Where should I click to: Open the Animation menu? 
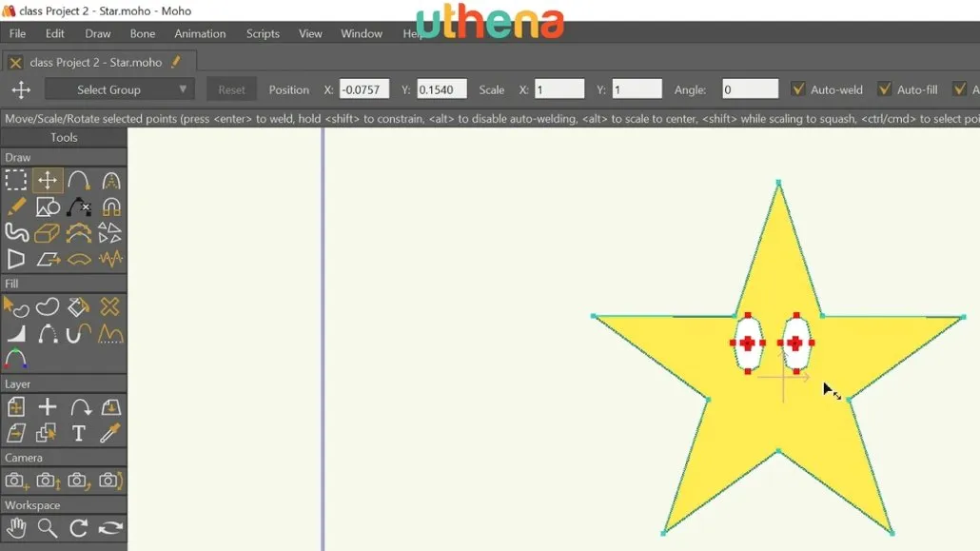coord(200,33)
